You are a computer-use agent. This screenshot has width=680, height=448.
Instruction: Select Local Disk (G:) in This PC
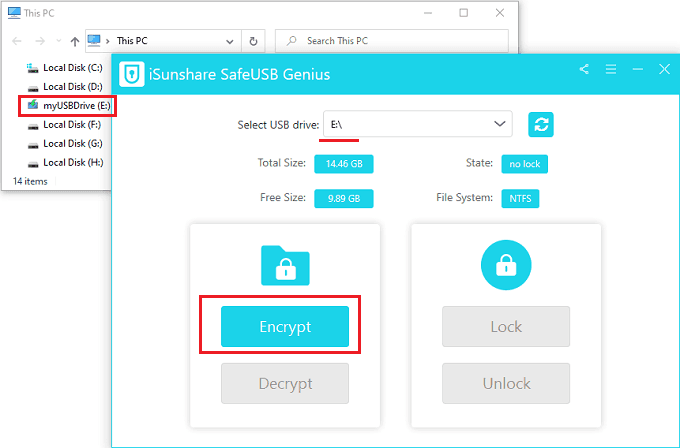pyautogui.click(x=65, y=144)
